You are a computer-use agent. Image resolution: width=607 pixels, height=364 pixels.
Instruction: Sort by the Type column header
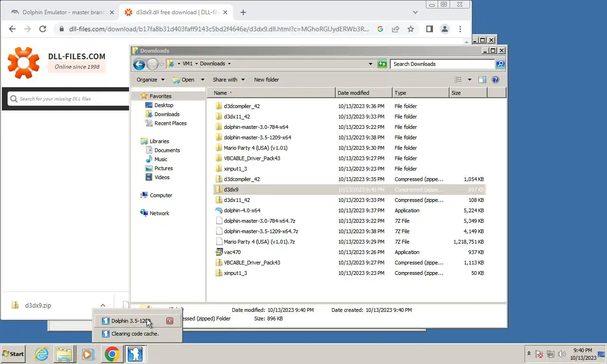coord(421,93)
